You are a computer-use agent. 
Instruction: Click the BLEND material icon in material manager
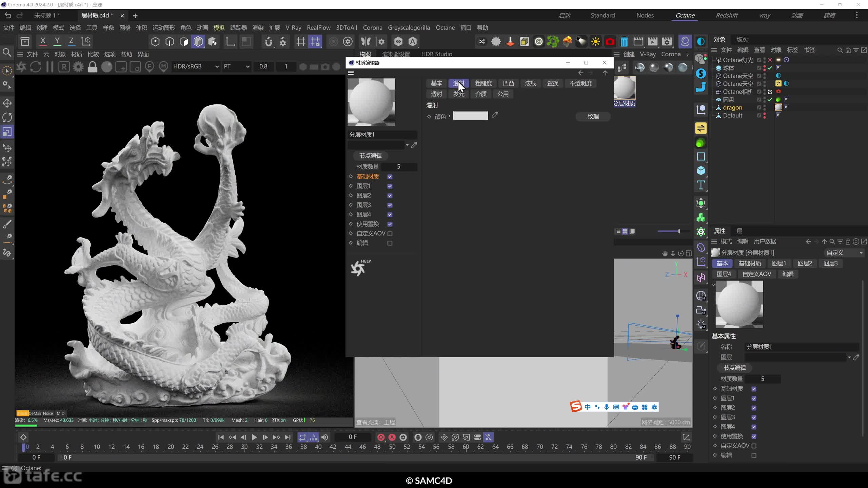[x=639, y=67]
